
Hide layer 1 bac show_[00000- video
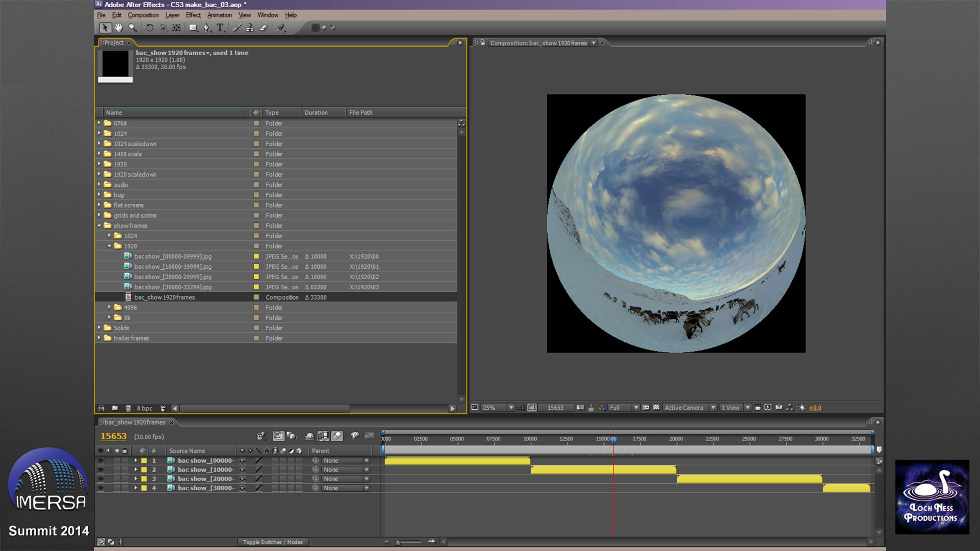(101, 460)
